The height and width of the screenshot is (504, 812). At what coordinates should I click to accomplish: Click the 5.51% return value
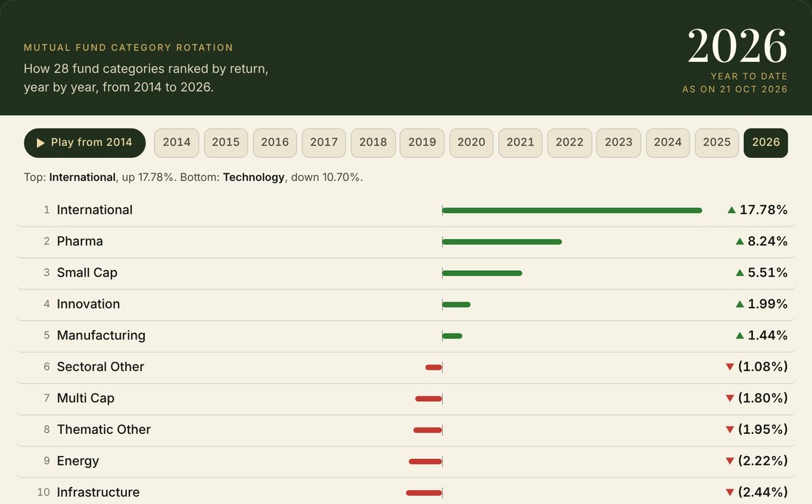click(768, 273)
